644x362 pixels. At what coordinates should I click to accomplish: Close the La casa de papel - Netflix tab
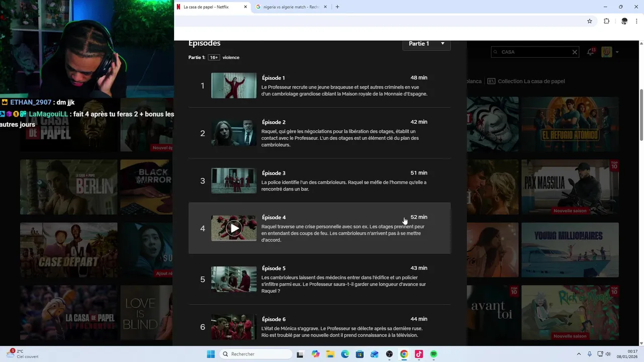point(246,7)
